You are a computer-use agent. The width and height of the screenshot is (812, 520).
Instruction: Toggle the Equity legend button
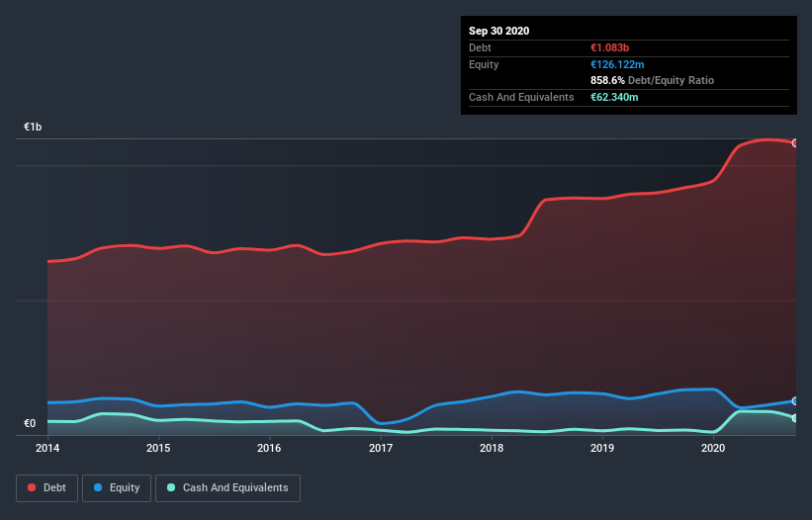(117, 488)
